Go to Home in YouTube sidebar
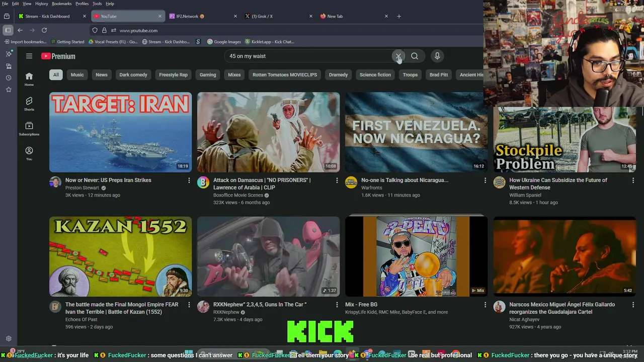644x362 pixels. [29, 79]
